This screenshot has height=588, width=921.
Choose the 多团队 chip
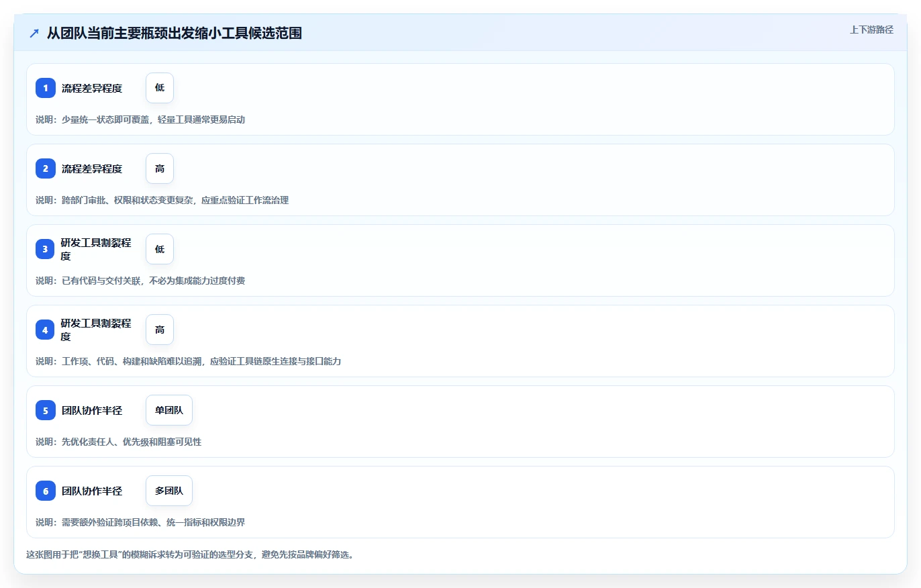[x=169, y=491]
